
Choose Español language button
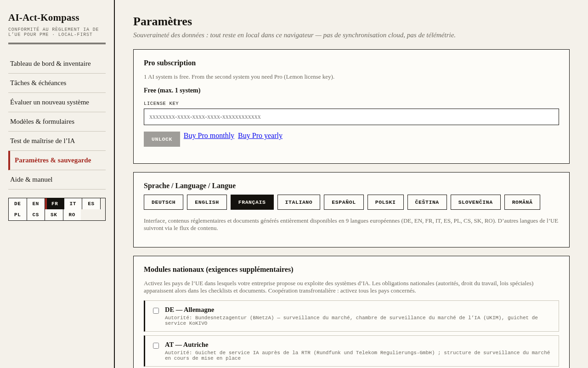[344, 202]
